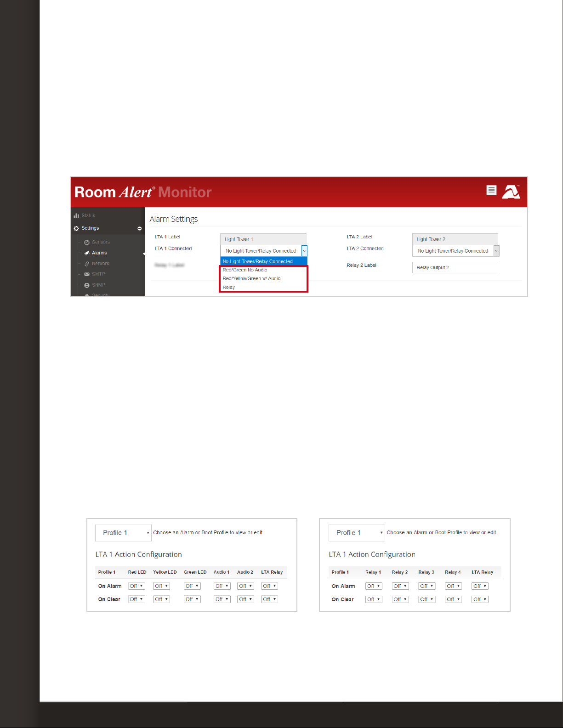The height and width of the screenshot is (728, 563).
Task: Open Red LED On Alarm dropdown
Action: coord(136,586)
